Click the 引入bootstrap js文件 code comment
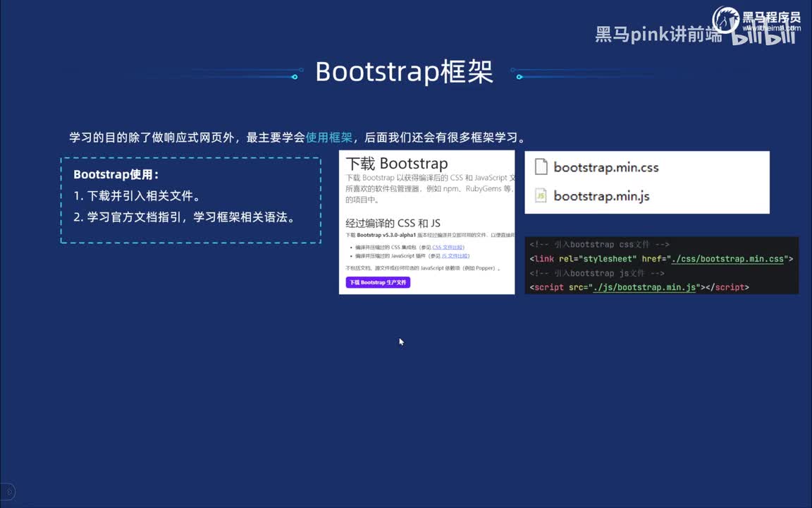This screenshot has width=812, height=508. [597, 273]
